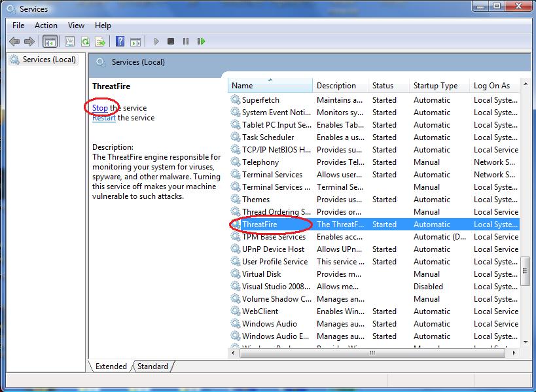Click the Export List toolbar icon
This screenshot has height=392, width=536.
(100, 41)
